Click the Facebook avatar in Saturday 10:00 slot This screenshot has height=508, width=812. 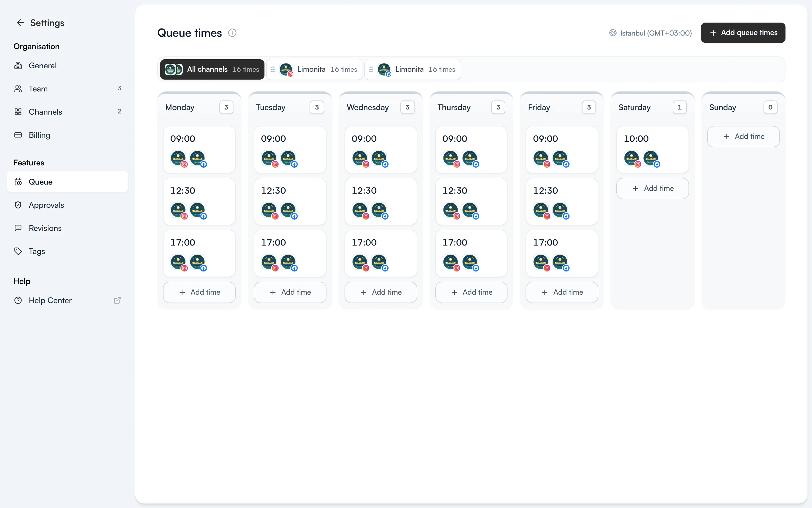[651, 159]
